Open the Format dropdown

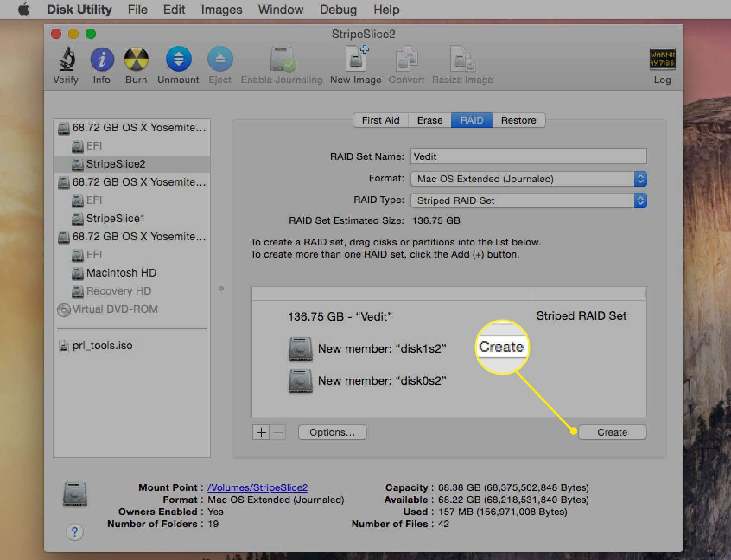pos(528,179)
